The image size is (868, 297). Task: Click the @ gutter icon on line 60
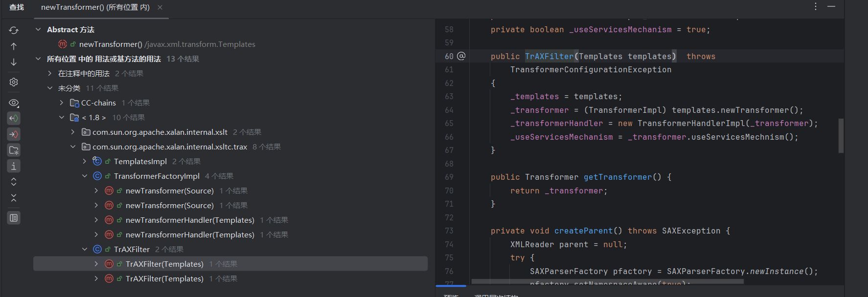click(x=461, y=56)
